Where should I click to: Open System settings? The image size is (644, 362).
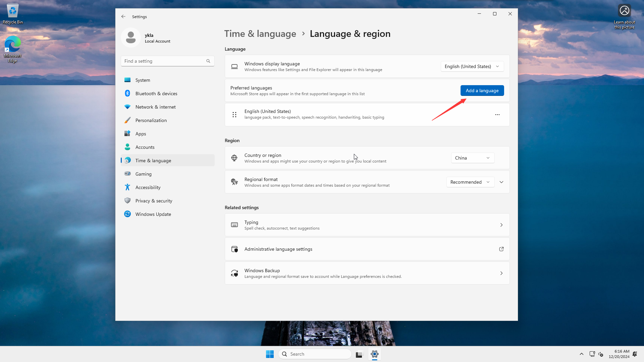168,80
